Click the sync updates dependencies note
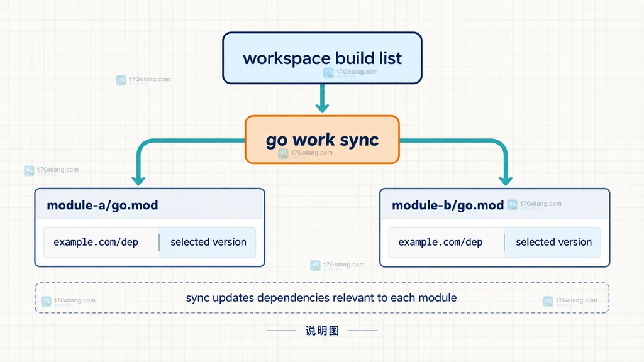This screenshot has width=644, height=362. (x=321, y=298)
